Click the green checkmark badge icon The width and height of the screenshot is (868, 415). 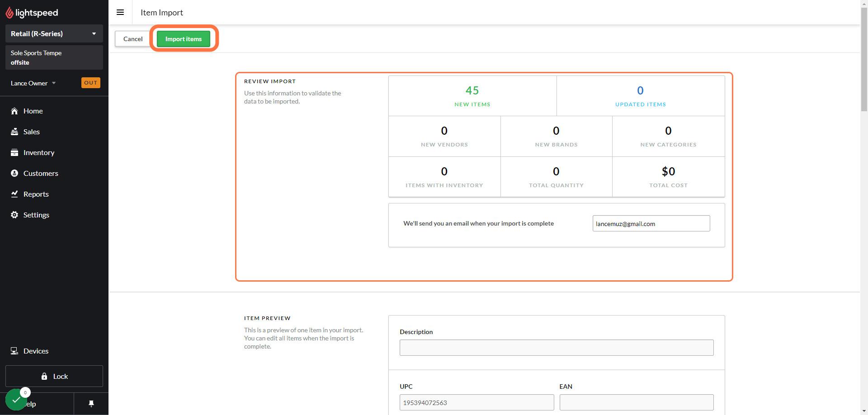(x=16, y=400)
